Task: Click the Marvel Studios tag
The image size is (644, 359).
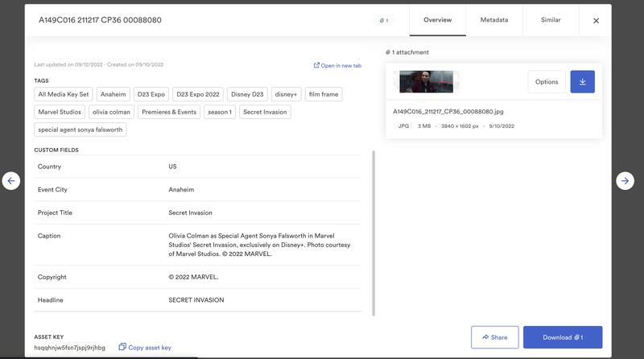Action: tap(60, 112)
